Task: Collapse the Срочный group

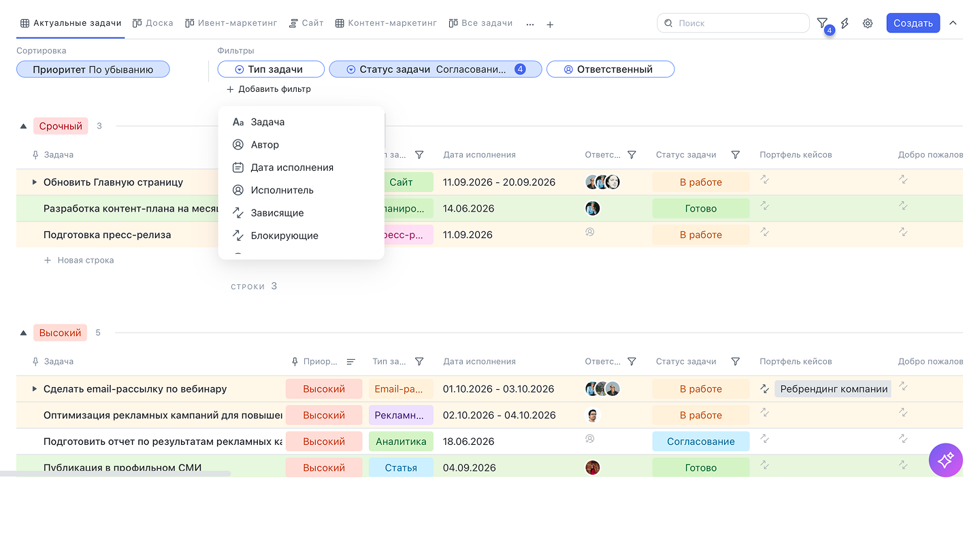Action: pos(23,127)
